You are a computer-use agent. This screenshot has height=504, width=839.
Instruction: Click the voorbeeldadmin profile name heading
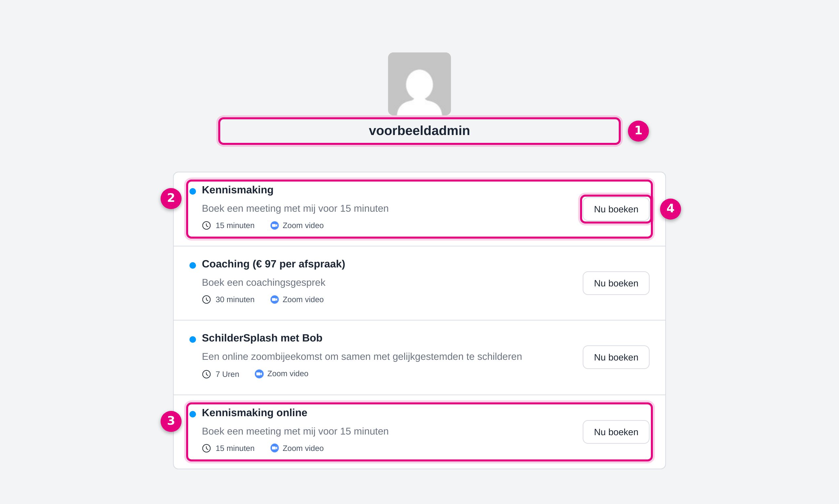[419, 131]
